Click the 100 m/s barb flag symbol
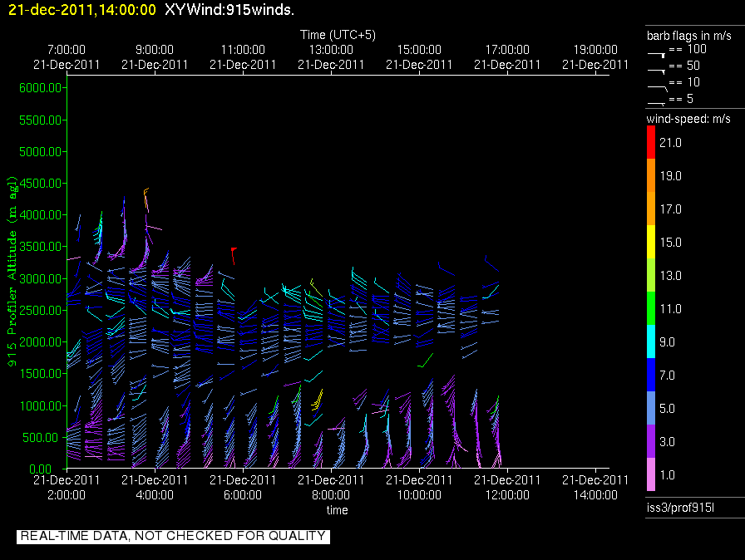Viewport: 745px width, 560px height. (656, 55)
